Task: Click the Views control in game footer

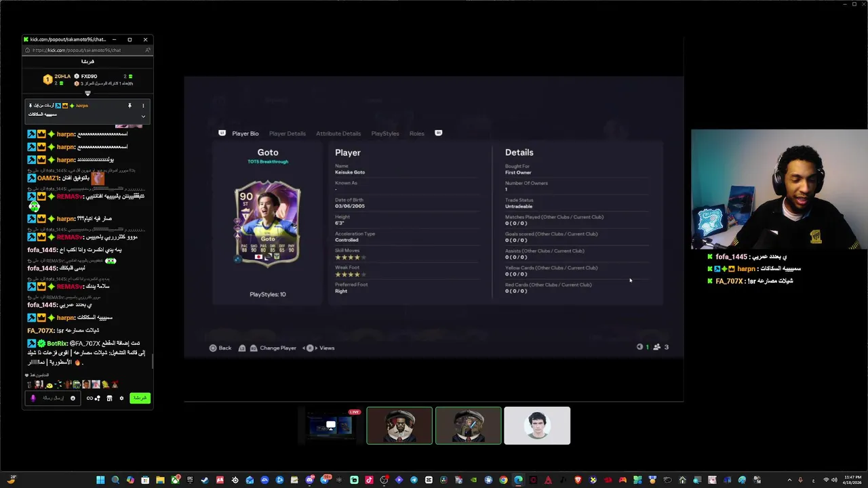Action: coord(320,348)
